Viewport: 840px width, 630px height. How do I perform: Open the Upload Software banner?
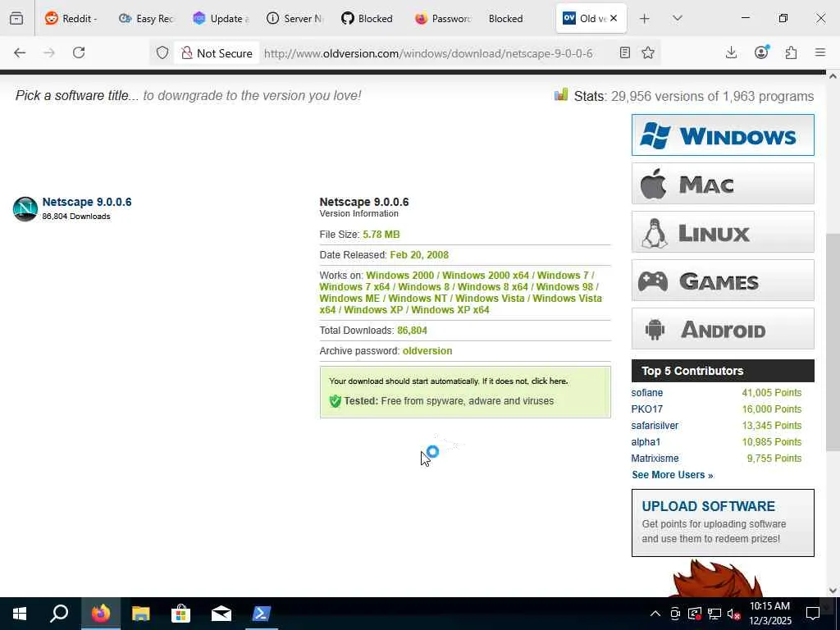coord(723,523)
